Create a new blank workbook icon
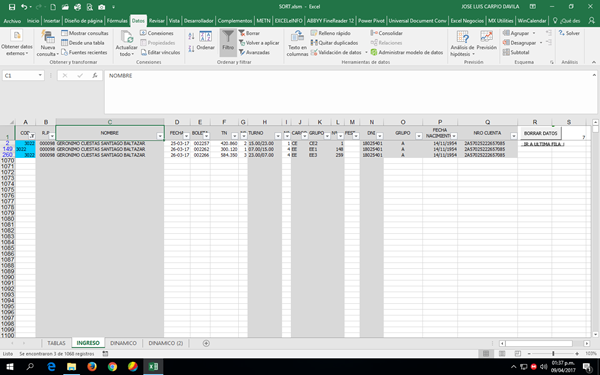Image resolution: width=600 pixels, height=375 pixels. pyautogui.click(x=53, y=7)
